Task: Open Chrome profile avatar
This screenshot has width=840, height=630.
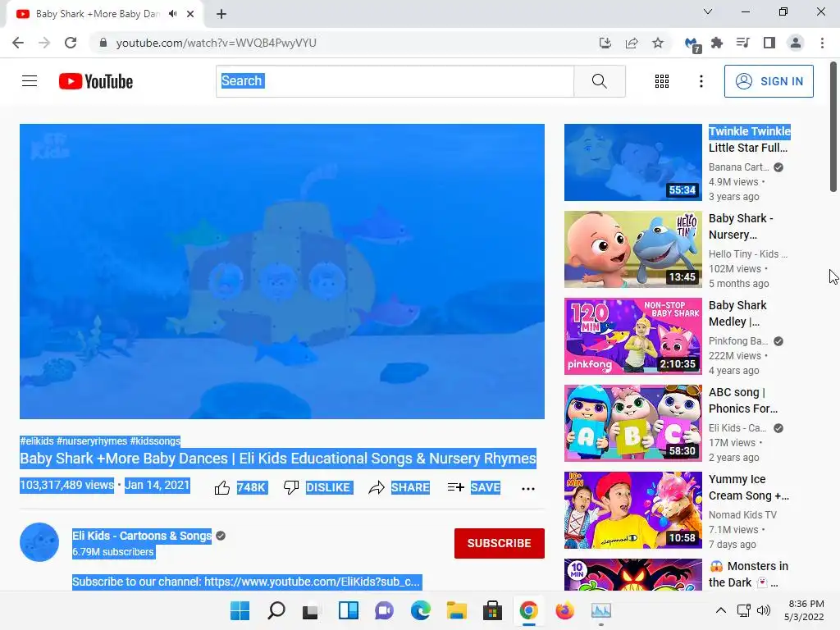Action: pyautogui.click(x=796, y=43)
